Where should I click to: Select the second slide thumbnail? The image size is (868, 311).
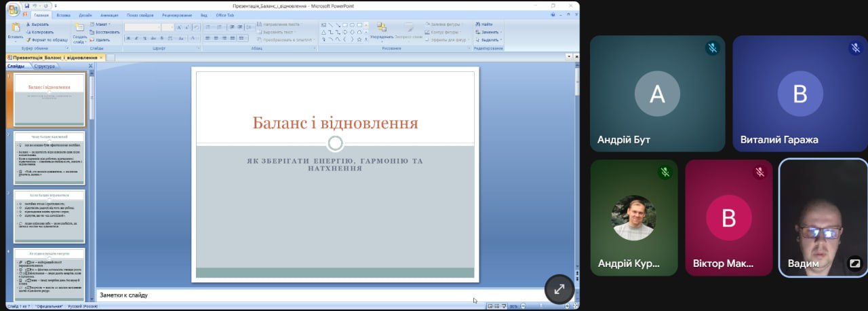coord(49,158)
